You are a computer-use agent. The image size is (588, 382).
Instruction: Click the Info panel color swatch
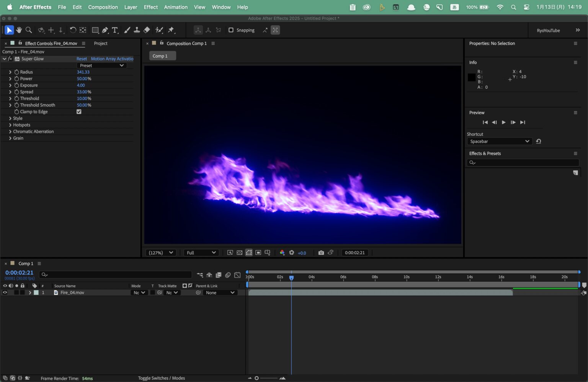[x=471, y=77]
